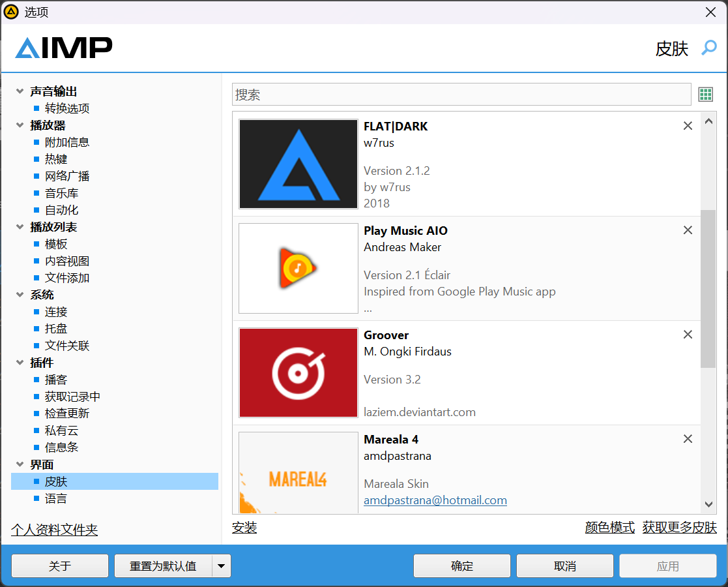This screenshot has height=587, width=728.
Task: Select the Groover skin red thumbnail
Action: 298,372
